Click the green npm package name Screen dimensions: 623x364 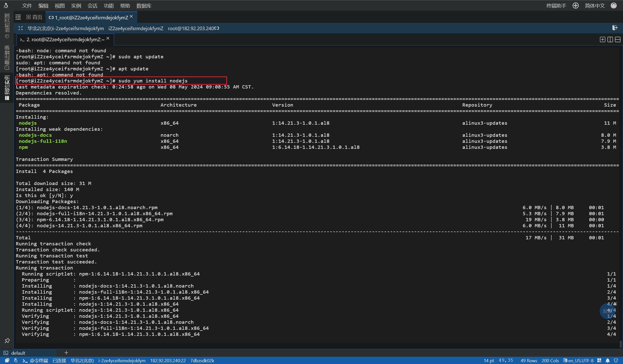(23, 147)
